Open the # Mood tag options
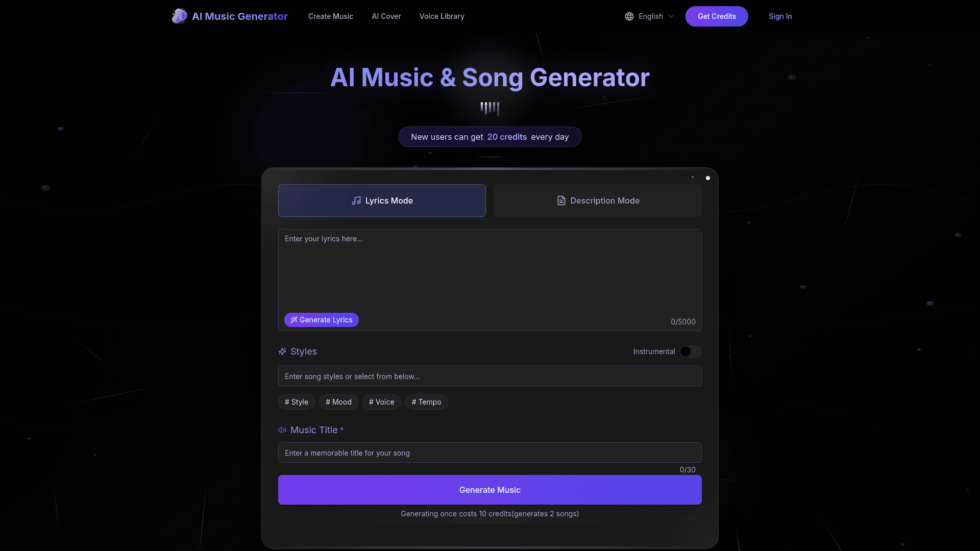This screenshot has width=980, height=551. pyautogui.click(x=338, y=402)
